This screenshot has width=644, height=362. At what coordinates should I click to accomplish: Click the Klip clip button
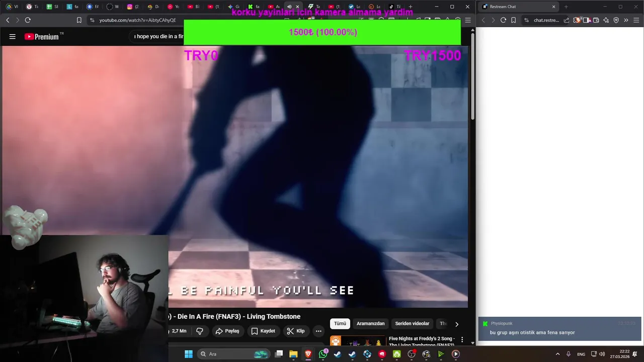(x=296, y=331)
